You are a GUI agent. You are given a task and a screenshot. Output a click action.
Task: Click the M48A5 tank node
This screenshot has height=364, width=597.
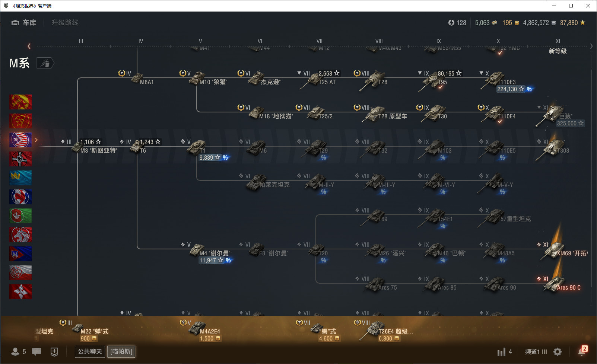coord(497,252)
